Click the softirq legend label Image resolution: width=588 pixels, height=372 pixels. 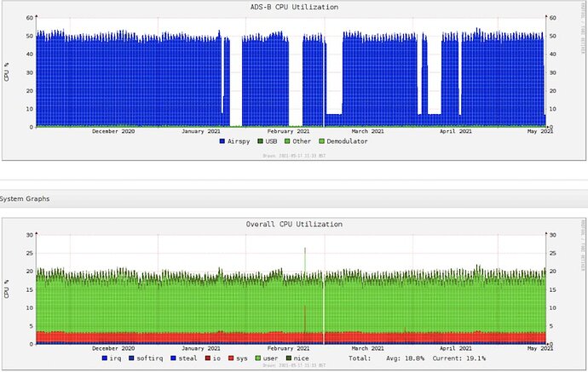(x=150, y=358)
